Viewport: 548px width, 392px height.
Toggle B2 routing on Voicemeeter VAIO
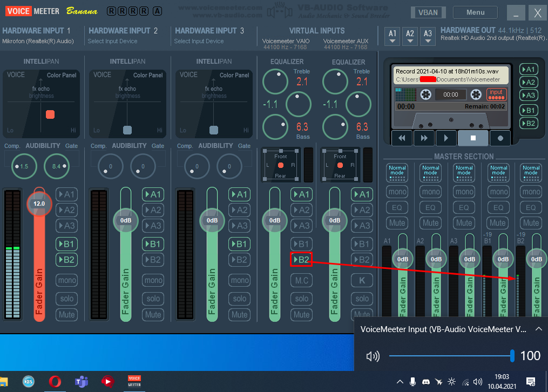[x=301, y=260]
